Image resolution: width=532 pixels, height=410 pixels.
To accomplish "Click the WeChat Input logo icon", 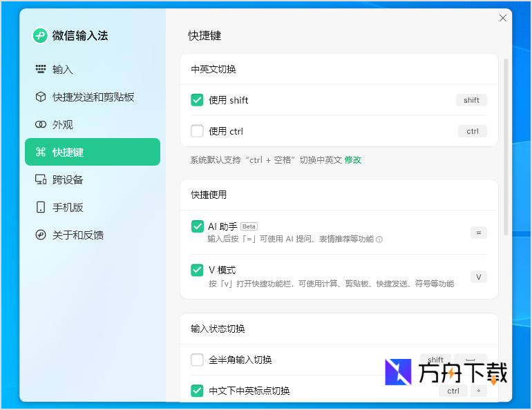I will 40,35.
